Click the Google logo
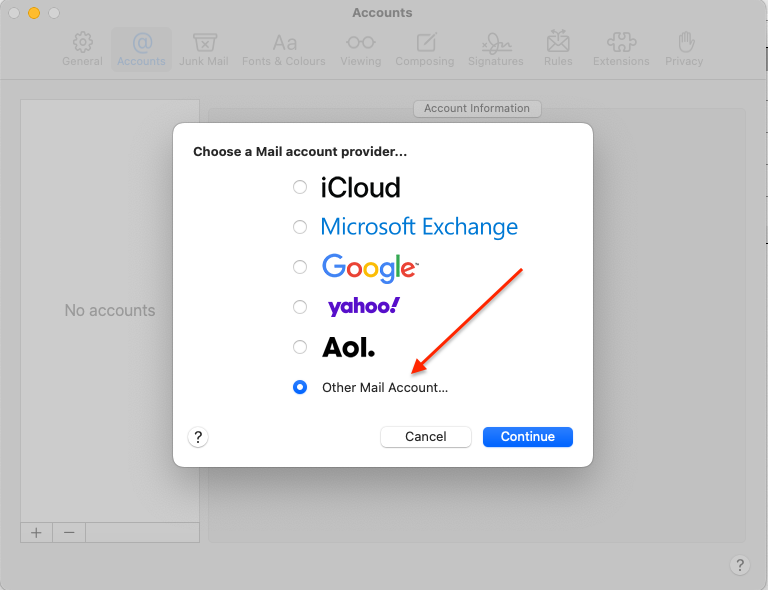 [370, 268]
